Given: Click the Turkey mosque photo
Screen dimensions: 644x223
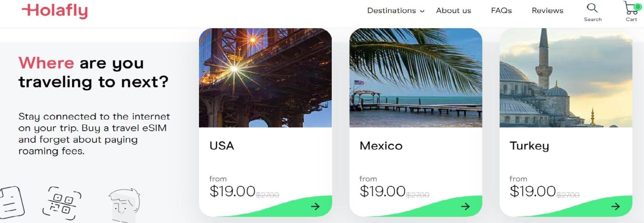Looking at the screenshot, I should [566, 78].
